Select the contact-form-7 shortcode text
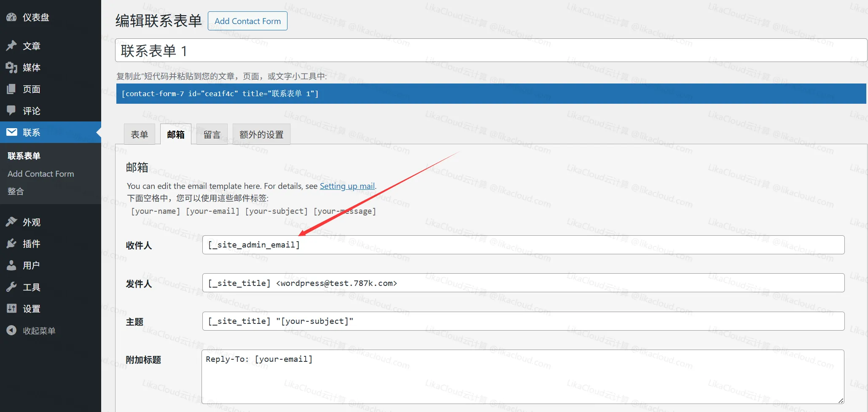Screen dimensions: 868x412 [219, 94]
